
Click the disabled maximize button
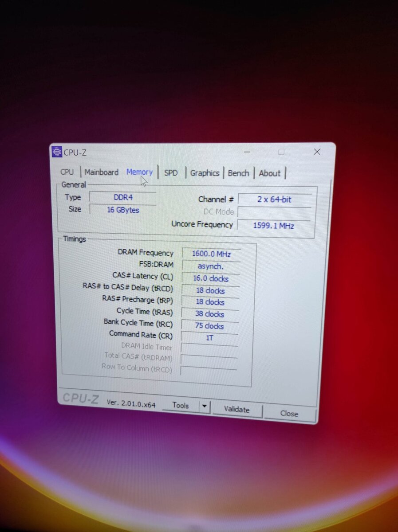pos(281,152)
